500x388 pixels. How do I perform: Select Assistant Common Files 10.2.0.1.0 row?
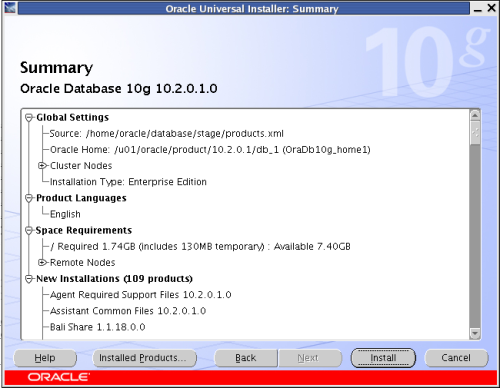coord(128,311)
